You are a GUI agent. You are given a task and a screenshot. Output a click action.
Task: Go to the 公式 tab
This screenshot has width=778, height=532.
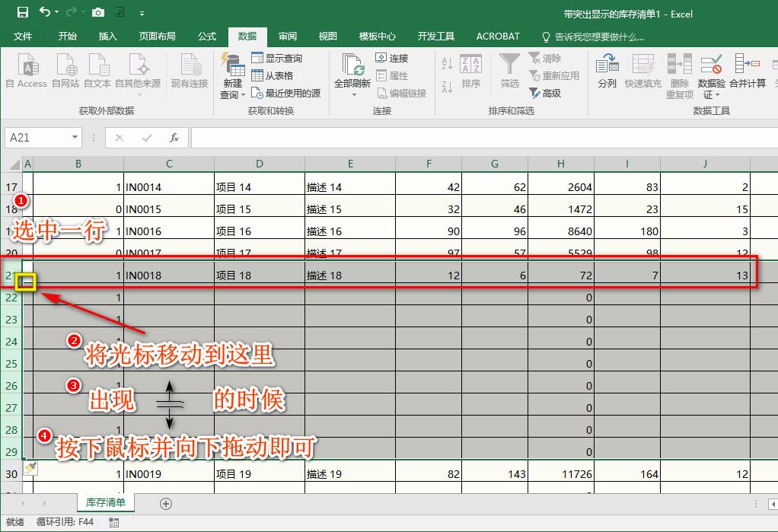[x=207, y=37]
